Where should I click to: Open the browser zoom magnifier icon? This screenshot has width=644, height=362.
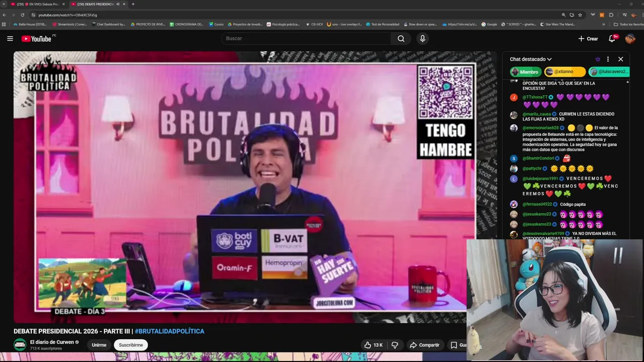564,15
